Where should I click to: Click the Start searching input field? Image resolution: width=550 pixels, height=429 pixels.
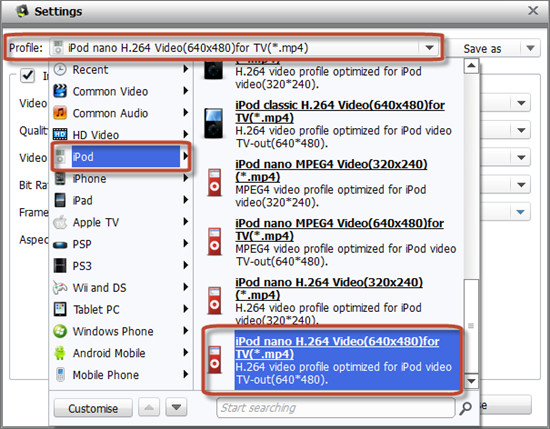(x=336, y=408)
